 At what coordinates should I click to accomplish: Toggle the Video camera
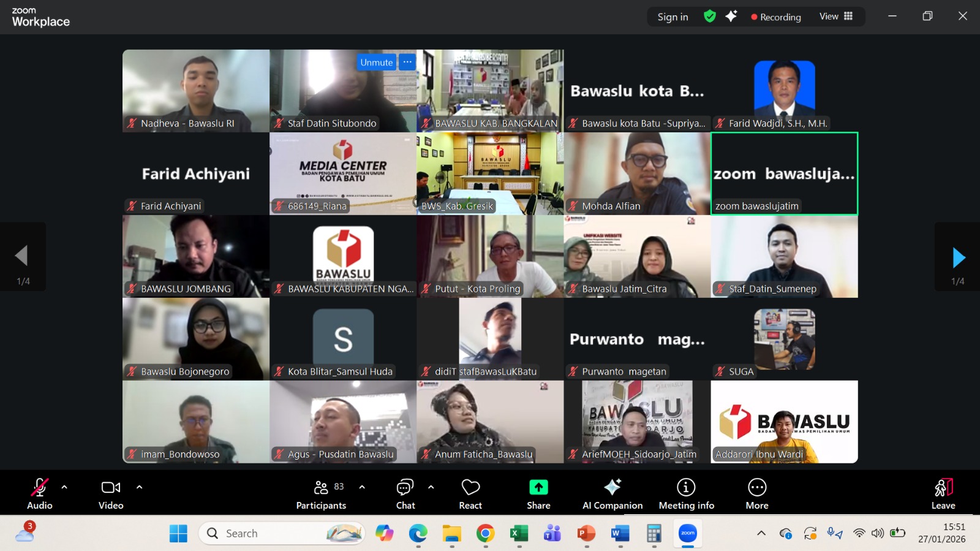pyautogui.click(x=111, y=488)
